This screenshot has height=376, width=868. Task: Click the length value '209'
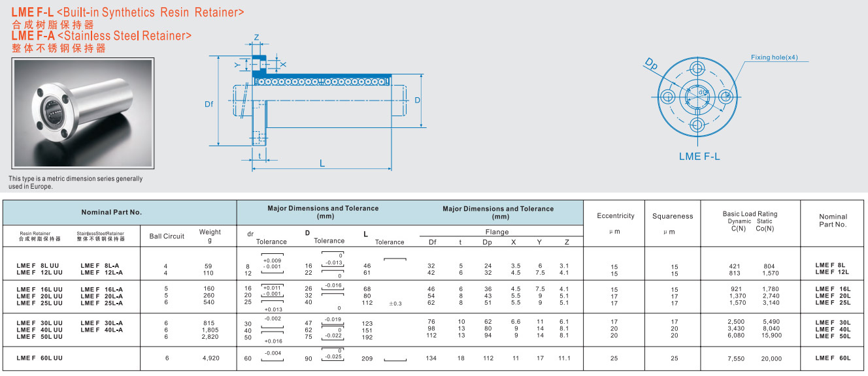click(367, 358)
